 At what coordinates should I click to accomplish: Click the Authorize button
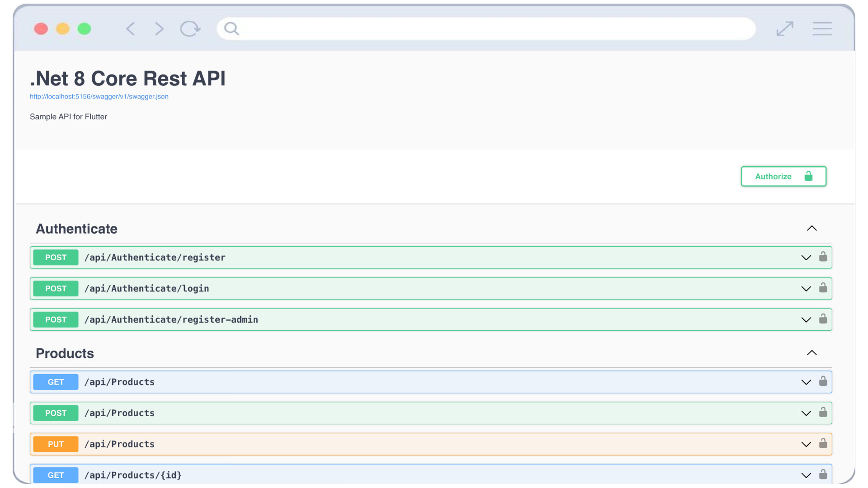click(783, 176)
